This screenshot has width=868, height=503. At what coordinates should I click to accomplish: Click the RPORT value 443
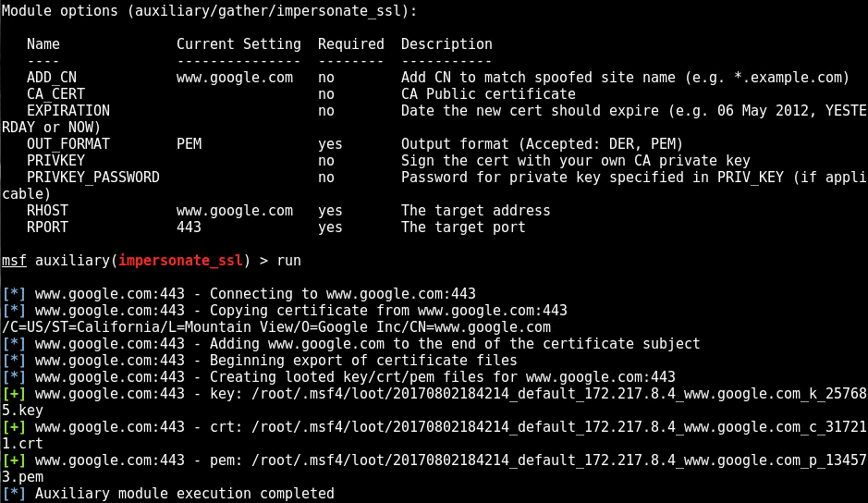tap(189, 227)
